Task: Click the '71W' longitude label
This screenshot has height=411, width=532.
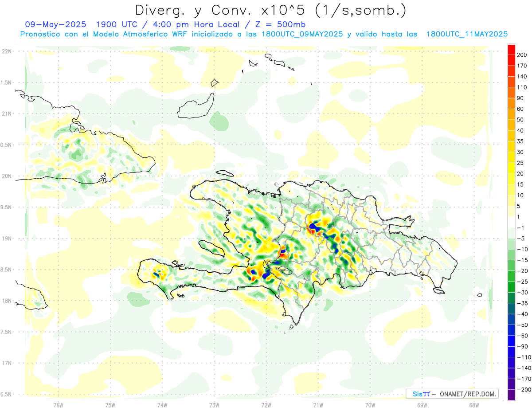Action: [x=318, y=405]
